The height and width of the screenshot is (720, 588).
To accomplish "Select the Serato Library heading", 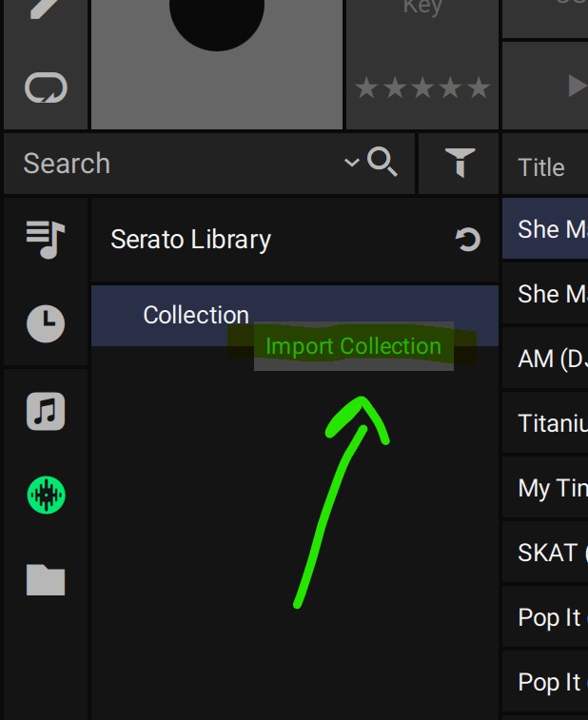I will click(190, 240).
